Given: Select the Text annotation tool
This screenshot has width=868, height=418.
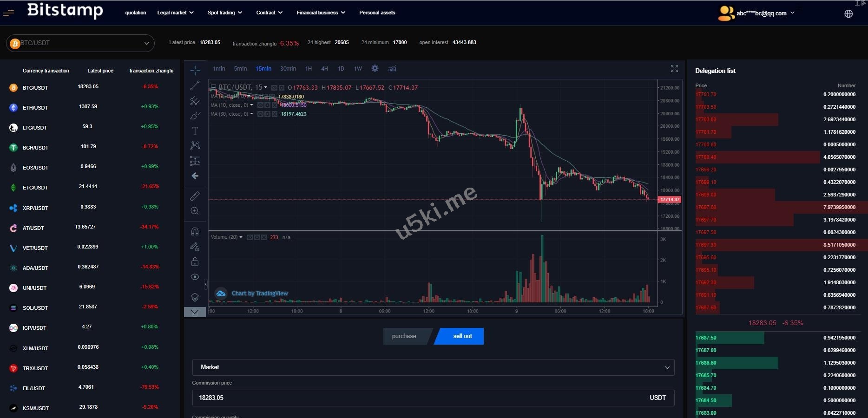Looking at the screenshot, I should coord(195,131).
